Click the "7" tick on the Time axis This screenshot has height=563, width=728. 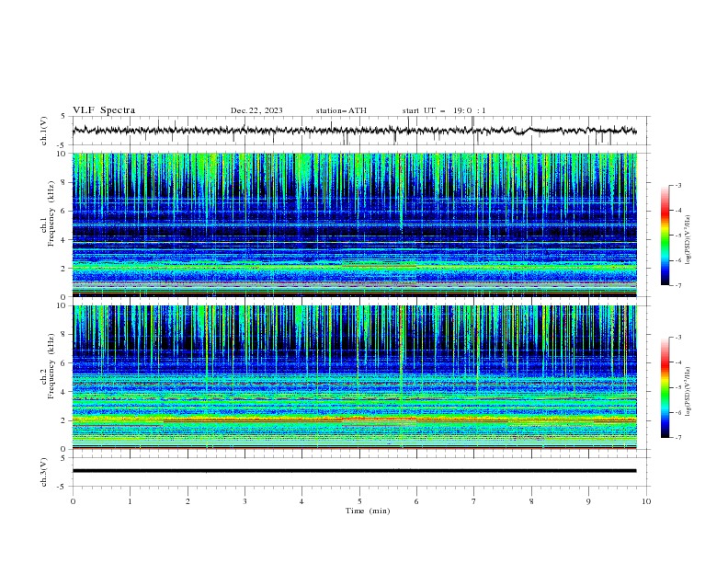tap(474, 501)
